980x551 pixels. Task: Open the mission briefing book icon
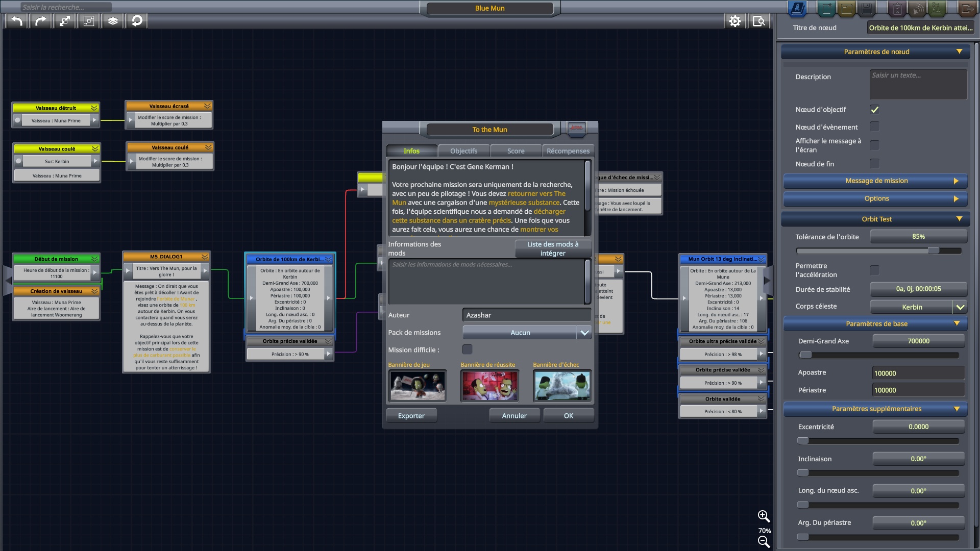[x=797, y=8]
